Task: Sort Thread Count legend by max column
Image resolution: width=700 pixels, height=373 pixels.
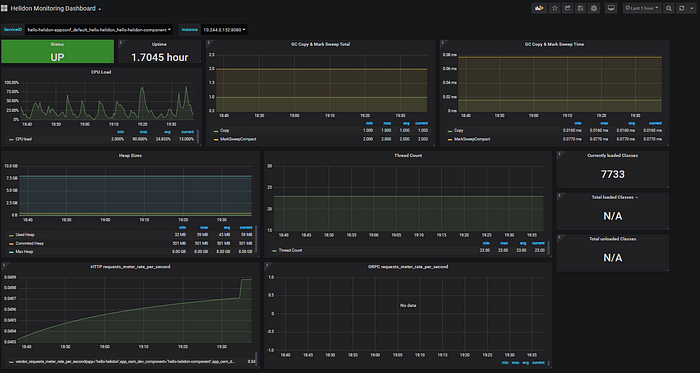Action: click(x=504, y=243)
